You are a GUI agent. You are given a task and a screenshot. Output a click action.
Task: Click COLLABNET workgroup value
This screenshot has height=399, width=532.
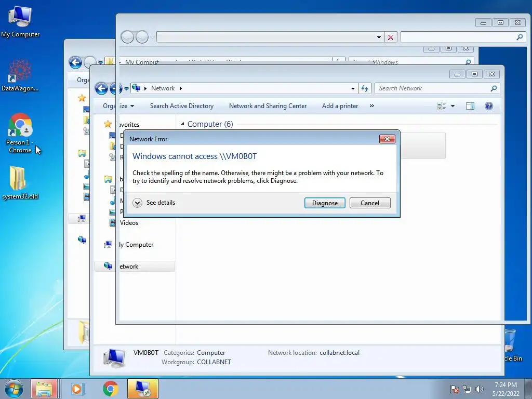click(x=214, y=362)
